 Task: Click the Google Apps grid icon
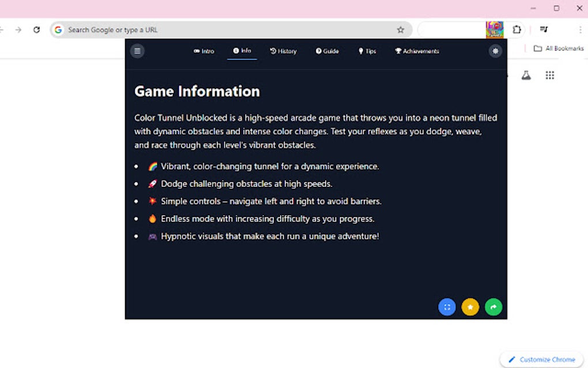[x=549, y=75]
